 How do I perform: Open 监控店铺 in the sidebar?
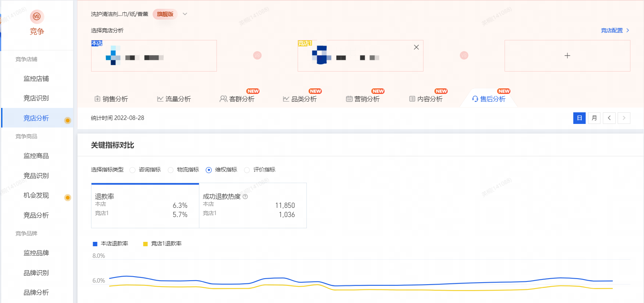pyautogui.click(x=36, y=79)
